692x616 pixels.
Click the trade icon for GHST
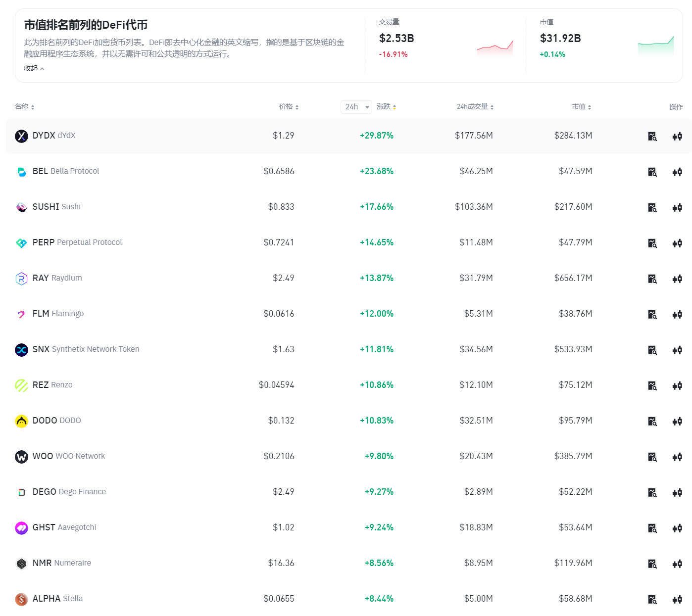tap(677, 528)
